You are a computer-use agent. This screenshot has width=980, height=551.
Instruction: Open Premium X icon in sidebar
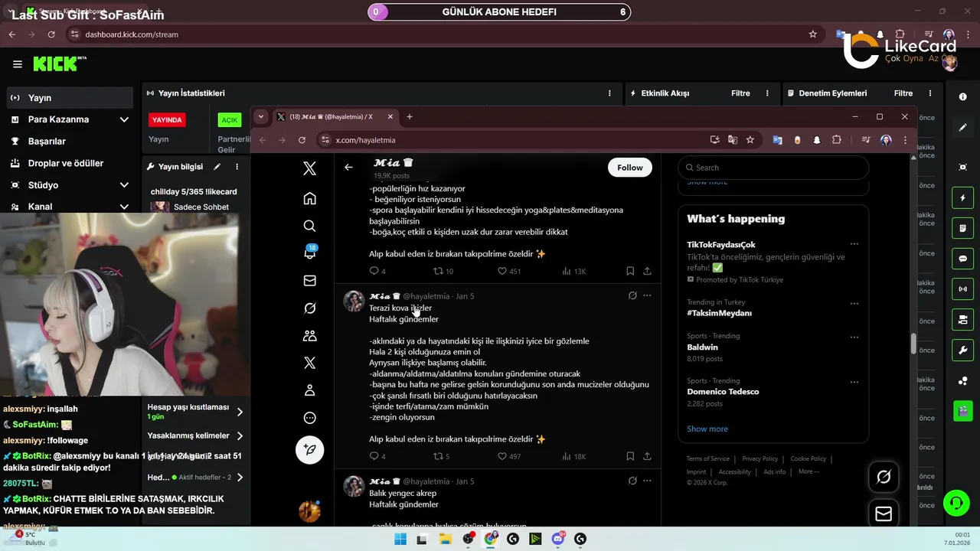309,363
